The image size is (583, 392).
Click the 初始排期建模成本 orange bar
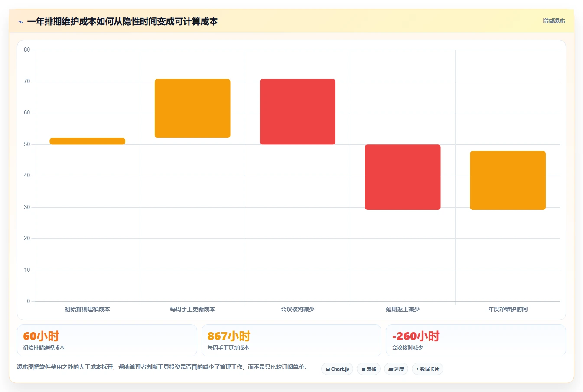(x=88, y=141)
